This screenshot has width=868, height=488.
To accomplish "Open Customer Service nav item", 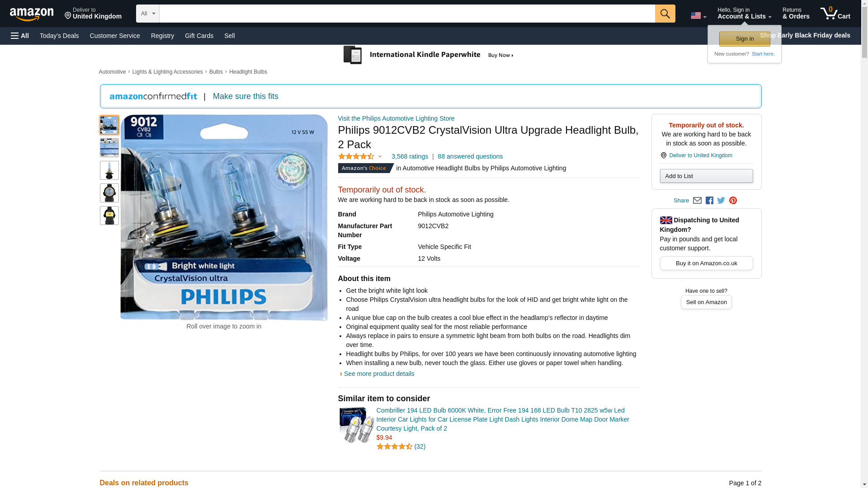I will click(x=115, y=36).
